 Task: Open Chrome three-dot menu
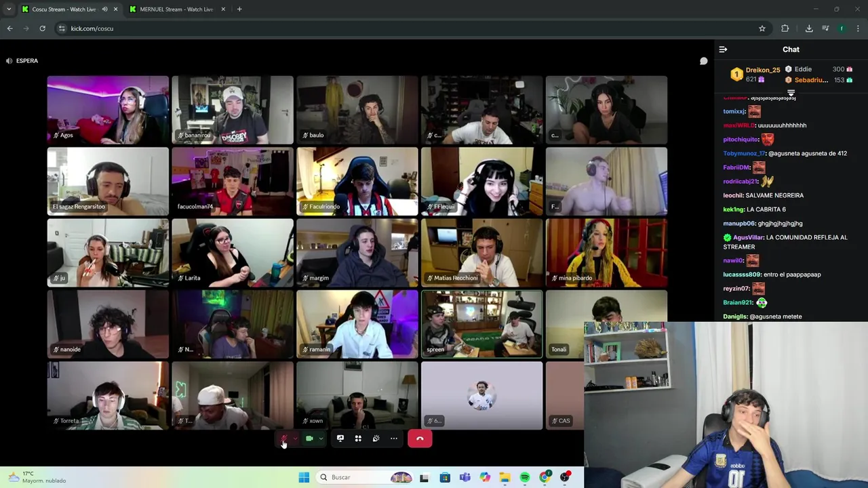pyautogui.click(x=858, y=28)
